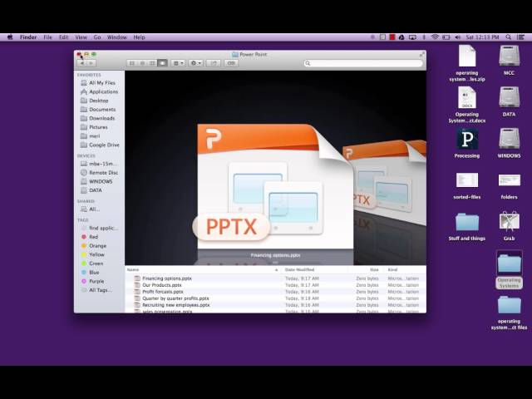Open the Finder menu

pos(28,37)
